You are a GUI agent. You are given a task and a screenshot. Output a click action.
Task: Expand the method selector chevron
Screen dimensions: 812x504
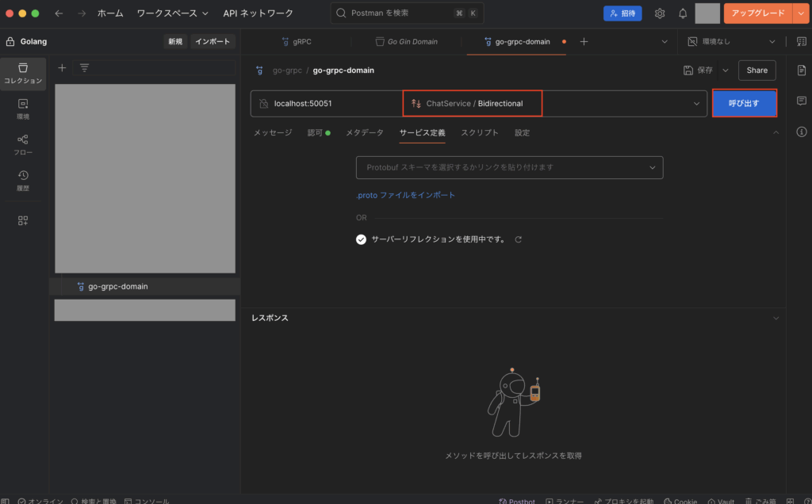[696, 104]
